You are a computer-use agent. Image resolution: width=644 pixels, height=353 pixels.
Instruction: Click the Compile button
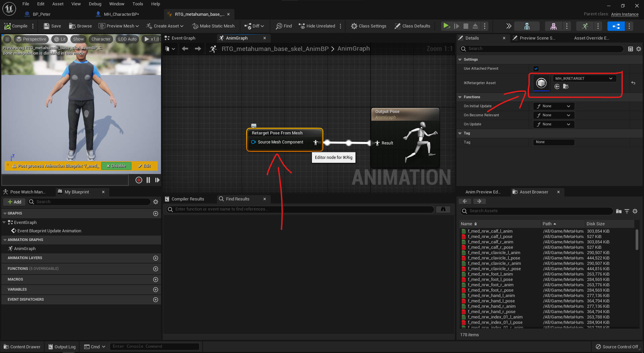click(16, 26)
